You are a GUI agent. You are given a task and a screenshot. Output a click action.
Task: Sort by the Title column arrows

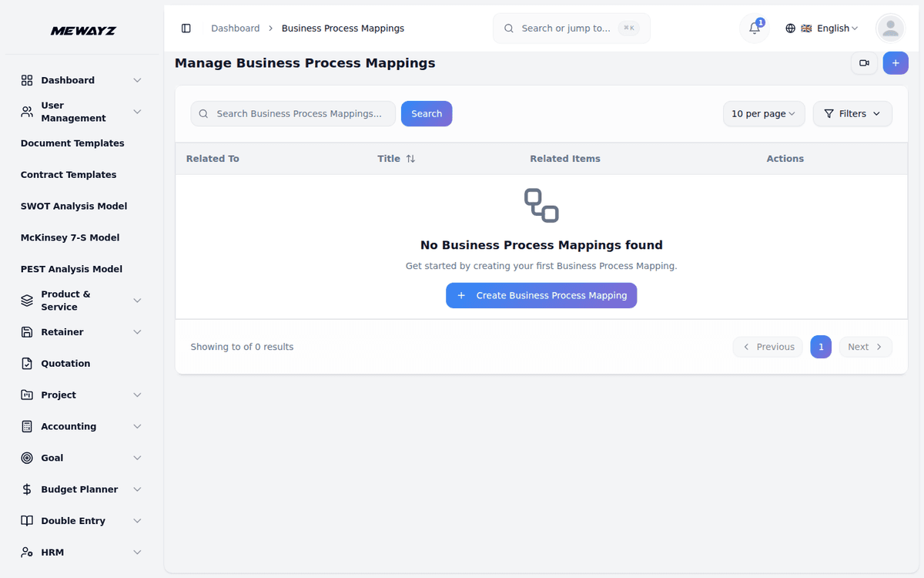410,159
